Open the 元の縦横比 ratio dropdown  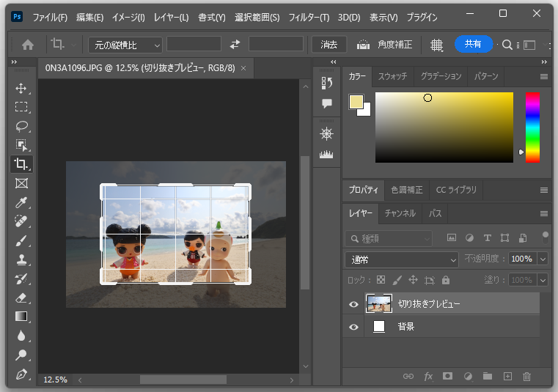tap(125, 45)
